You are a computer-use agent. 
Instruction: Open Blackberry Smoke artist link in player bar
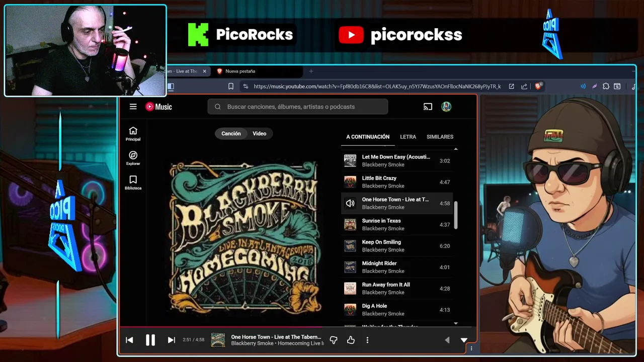click(253, 343)
